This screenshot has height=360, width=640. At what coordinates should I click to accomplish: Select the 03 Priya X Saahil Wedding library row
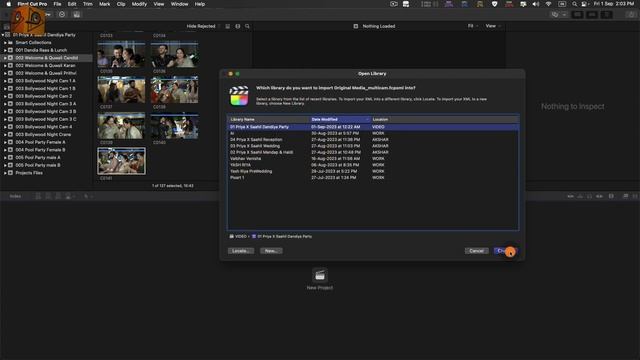[x=373, y=146]
